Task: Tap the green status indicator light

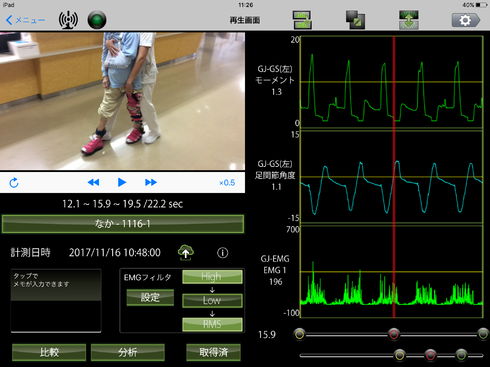Action: pyautogui.click(x=97, y=20)
